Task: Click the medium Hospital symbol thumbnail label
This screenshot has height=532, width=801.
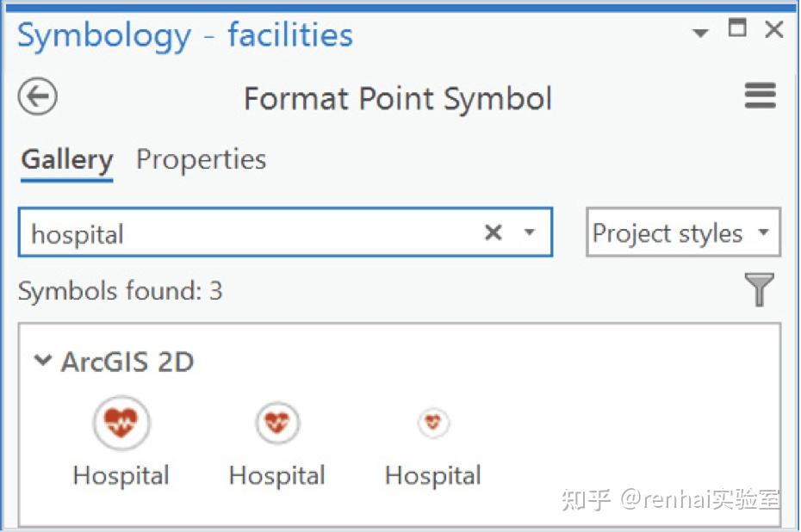Action: point(276,474)
